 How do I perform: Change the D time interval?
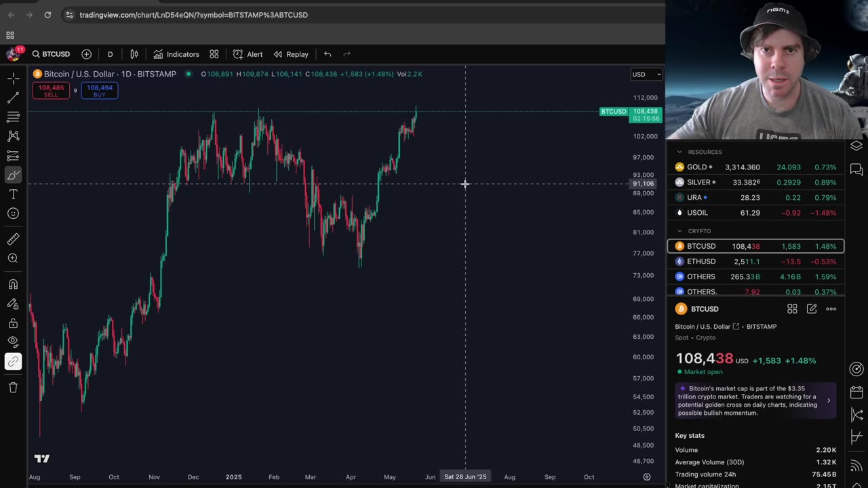click(110, 54)
